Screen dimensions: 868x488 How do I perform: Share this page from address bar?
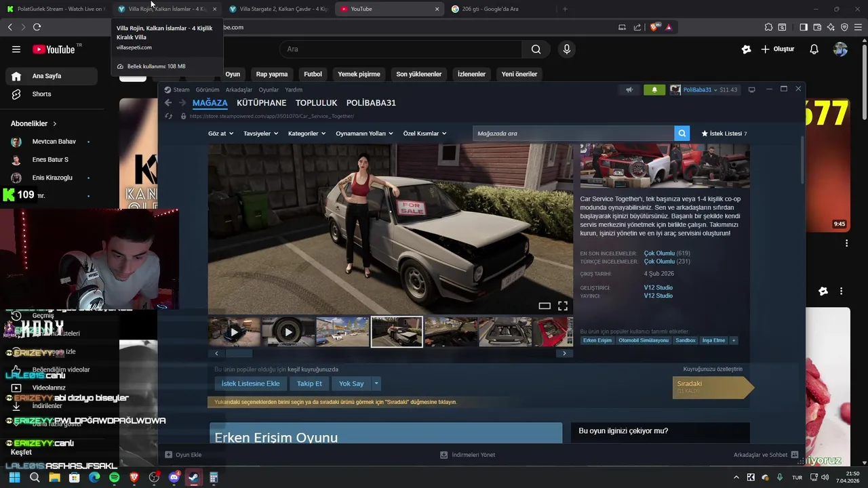637,27
